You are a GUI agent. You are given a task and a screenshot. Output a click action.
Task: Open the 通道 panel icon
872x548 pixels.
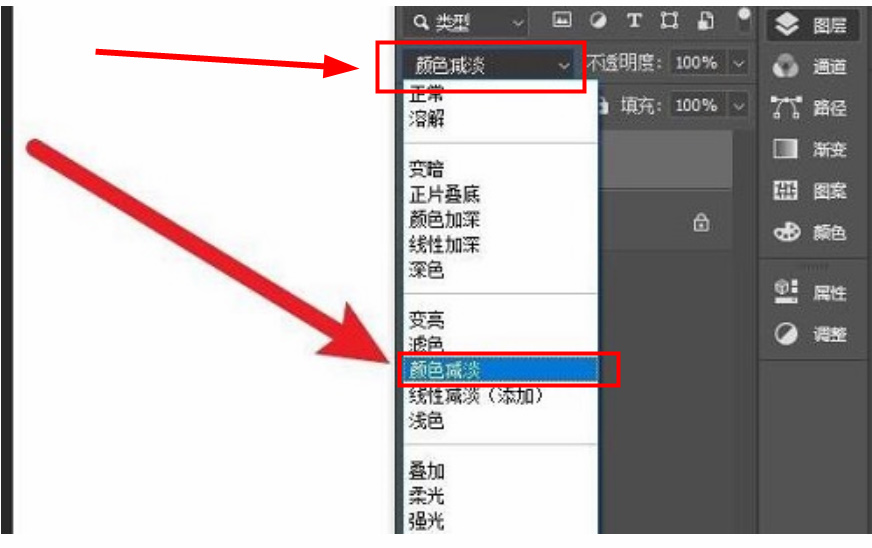click(786, 66)
